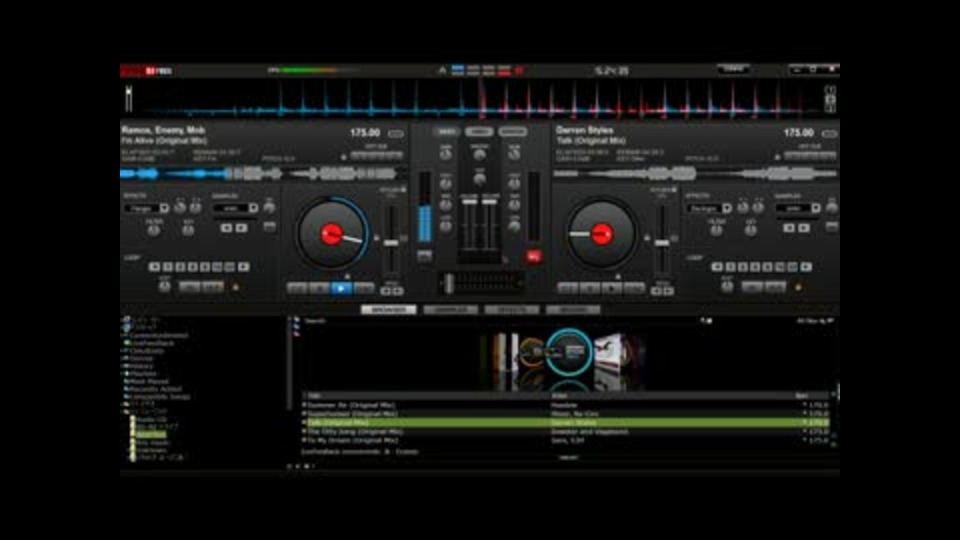Nudge right deck pitch bend up
The height and width of the screenshot is (540, 960).
(668, 291)
